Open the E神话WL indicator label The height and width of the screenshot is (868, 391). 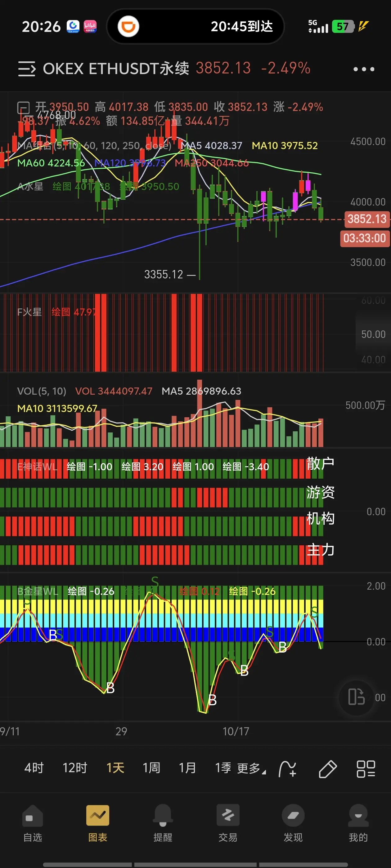(37, 467)
